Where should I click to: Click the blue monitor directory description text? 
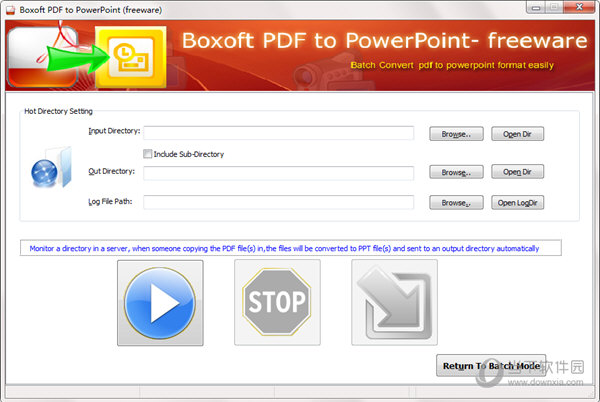tap(284, 249)
